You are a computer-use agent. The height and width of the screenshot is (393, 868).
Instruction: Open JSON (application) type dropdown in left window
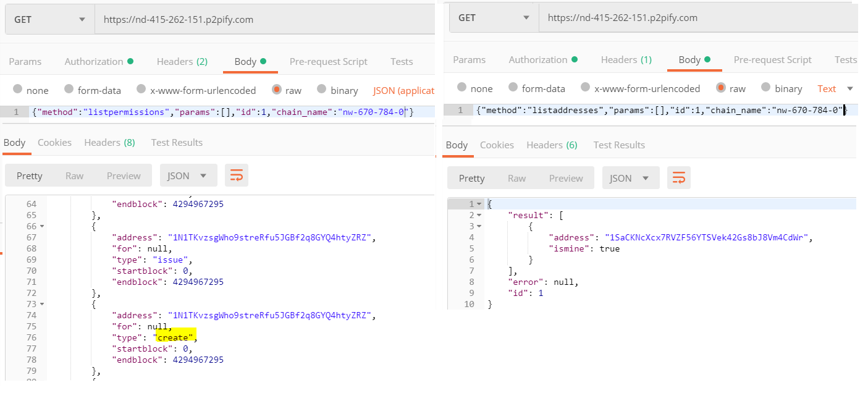pos(404,90)
